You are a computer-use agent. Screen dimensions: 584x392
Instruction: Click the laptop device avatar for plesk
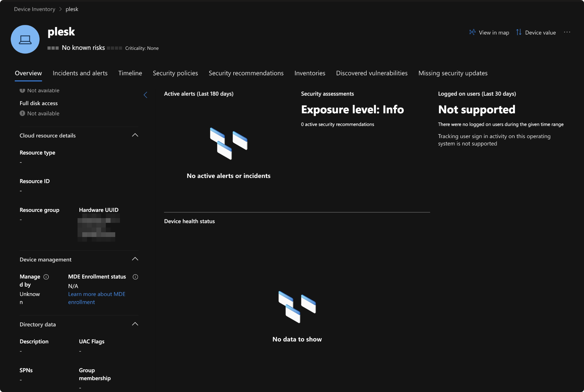25,39
